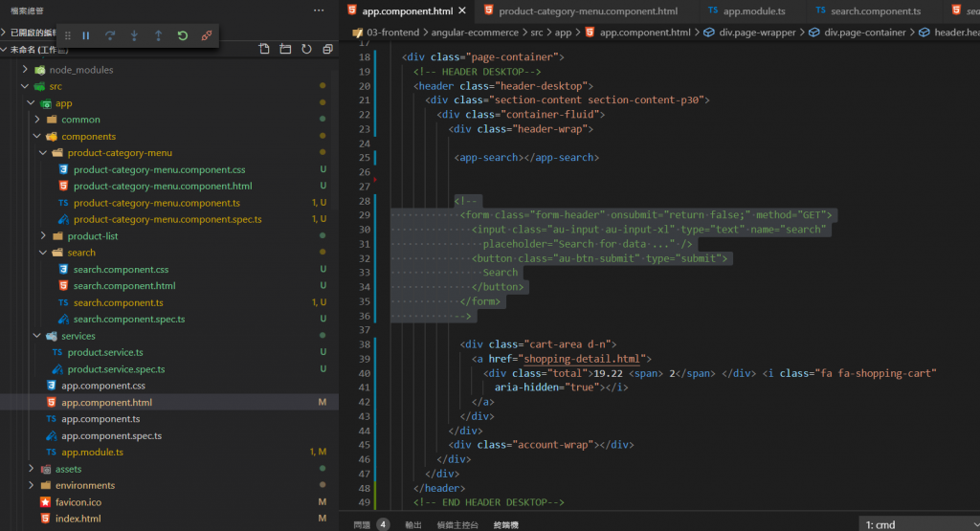Collapse the services folder
Image resolution: width=980 pixels, height=531 pixels.
[37, 336]
